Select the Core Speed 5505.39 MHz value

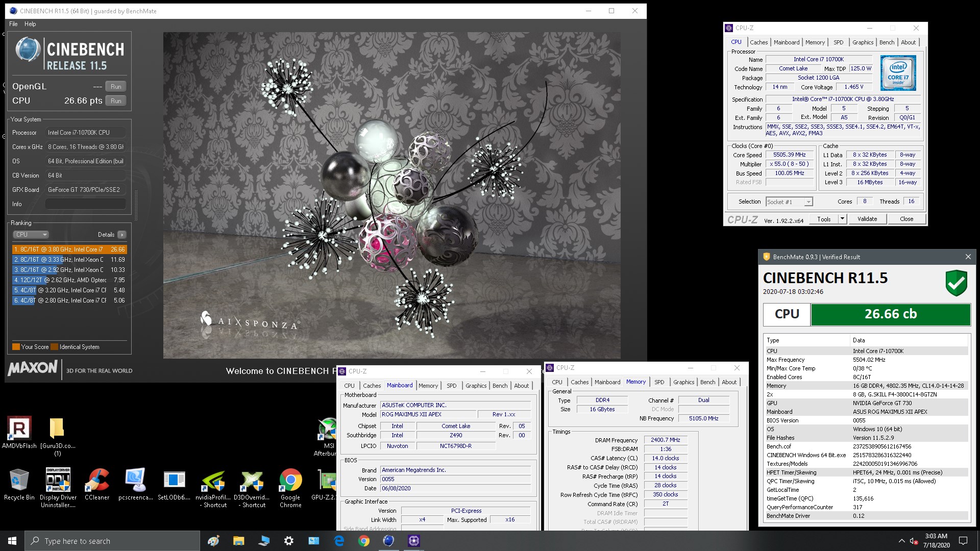coord(789,155)
